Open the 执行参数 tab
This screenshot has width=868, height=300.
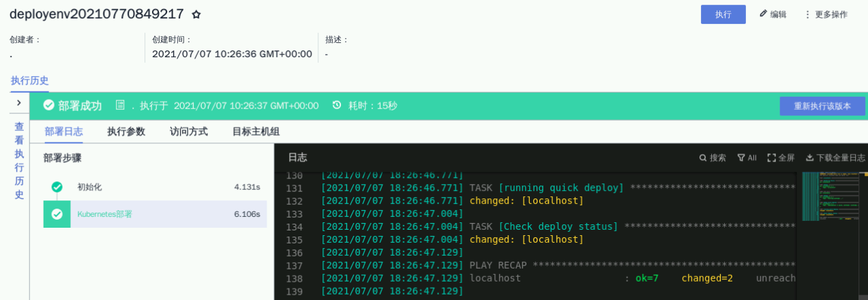(x=126, y=132)
